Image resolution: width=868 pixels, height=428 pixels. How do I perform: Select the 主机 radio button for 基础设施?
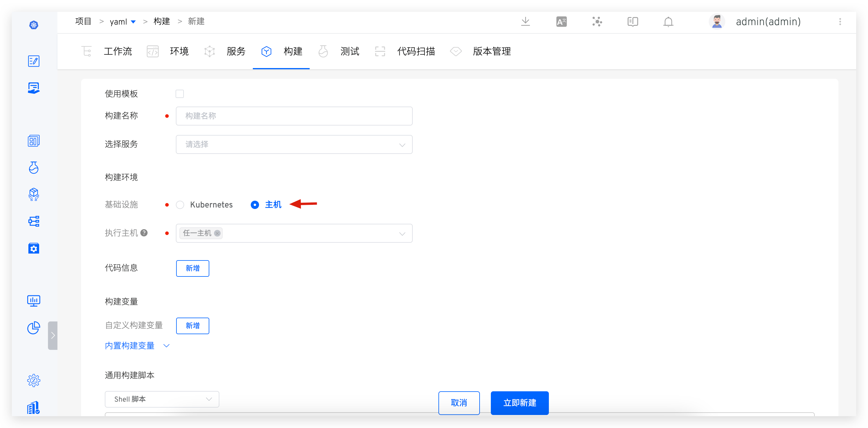[255, 205]
